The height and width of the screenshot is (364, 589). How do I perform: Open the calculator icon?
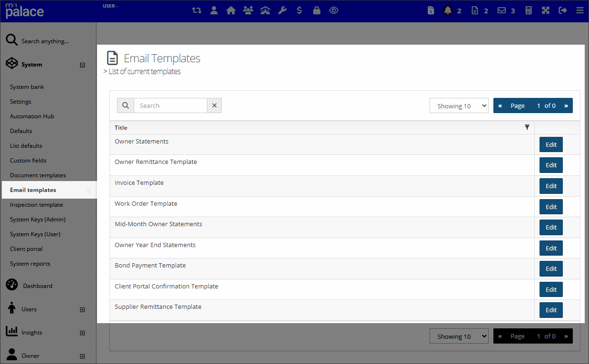point(529,10)
